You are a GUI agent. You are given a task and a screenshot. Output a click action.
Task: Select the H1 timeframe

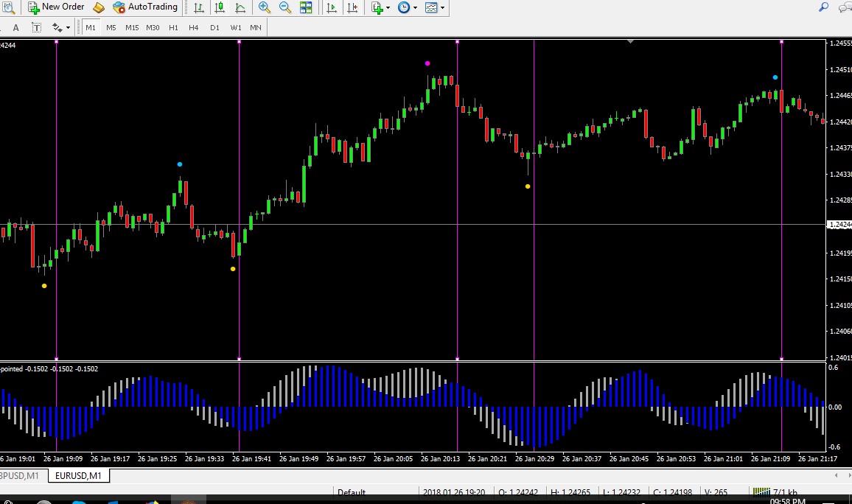point(173,28)
